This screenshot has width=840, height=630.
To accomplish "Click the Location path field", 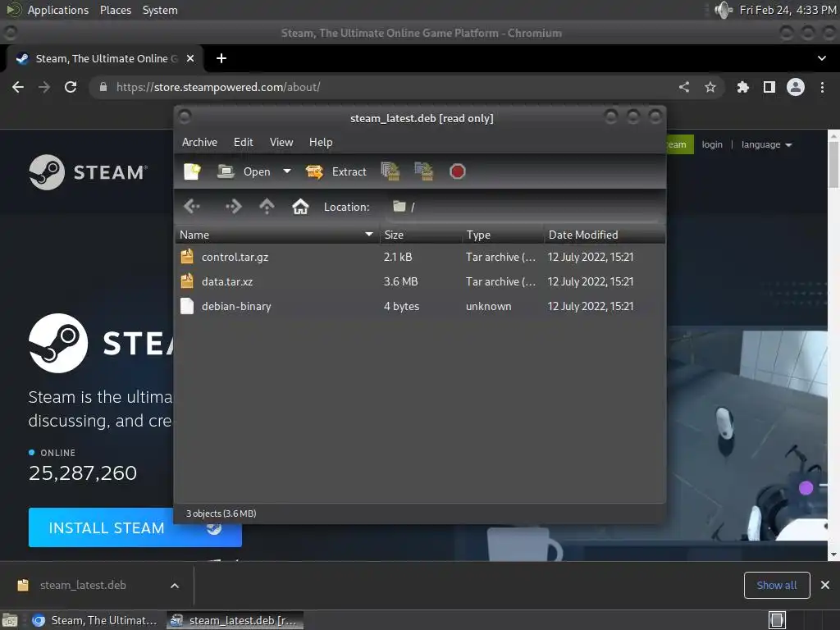I will pos(523,207).
